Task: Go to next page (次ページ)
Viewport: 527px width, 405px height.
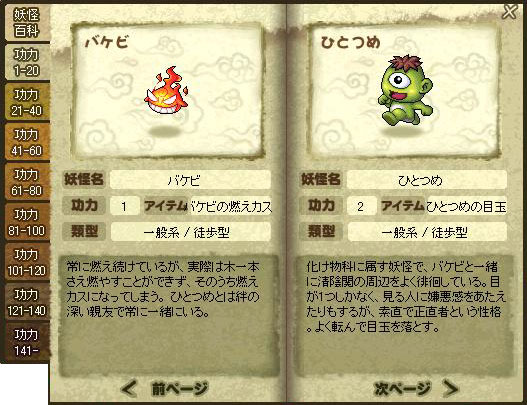Action: (x=403, y=389)
